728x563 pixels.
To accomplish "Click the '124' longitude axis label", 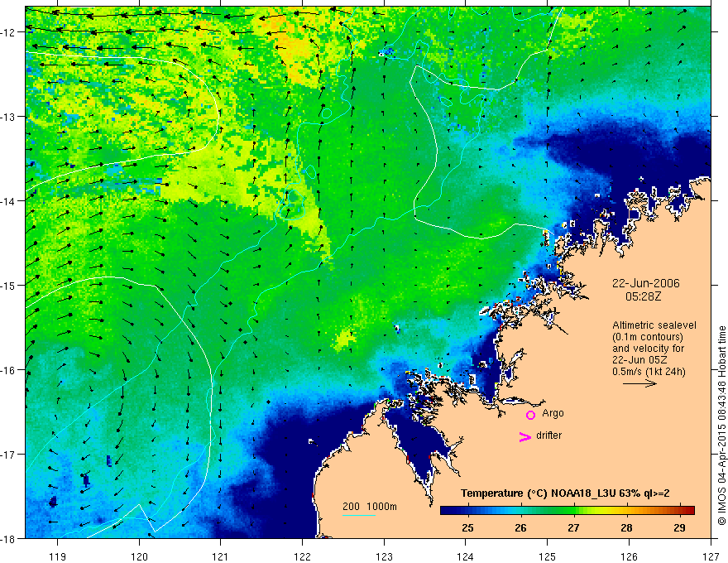I will 466,556.
